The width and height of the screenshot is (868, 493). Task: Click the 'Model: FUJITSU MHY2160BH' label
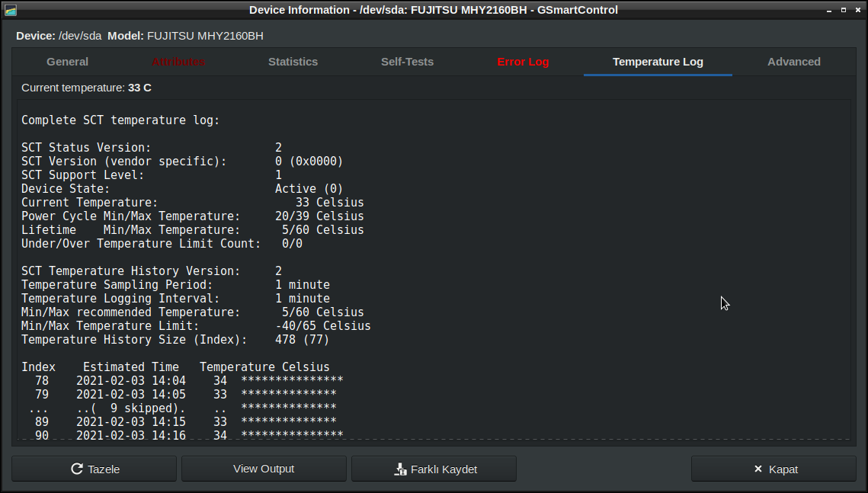coord(185,36)
